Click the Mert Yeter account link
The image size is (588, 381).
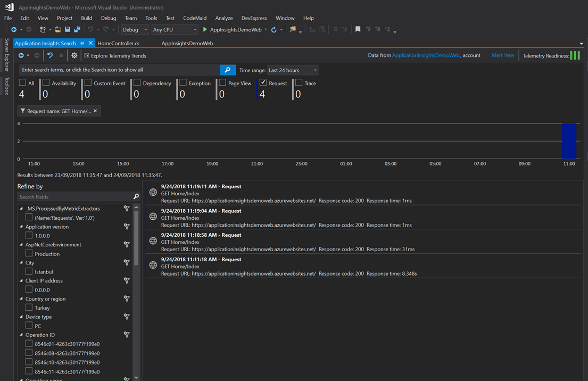tap(503, 55)
